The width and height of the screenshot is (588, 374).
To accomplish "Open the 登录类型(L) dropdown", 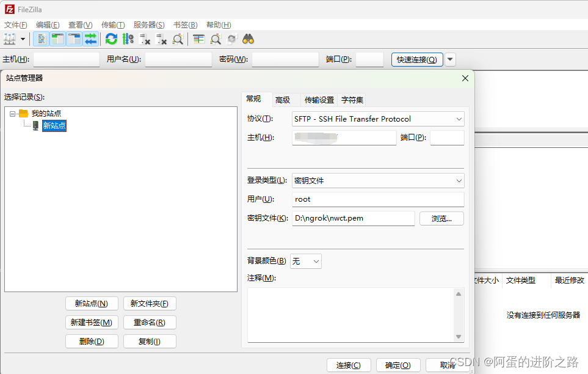I will (x=378, y=181).
